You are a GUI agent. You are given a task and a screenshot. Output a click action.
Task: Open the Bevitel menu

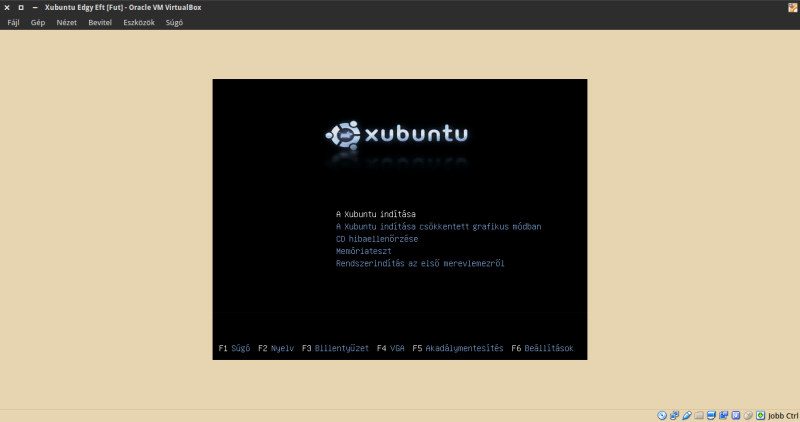100,22
